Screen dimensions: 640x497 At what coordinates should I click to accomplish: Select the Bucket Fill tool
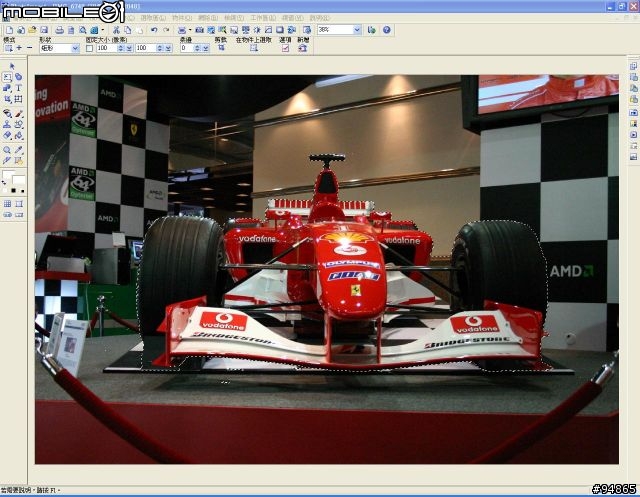18,135
